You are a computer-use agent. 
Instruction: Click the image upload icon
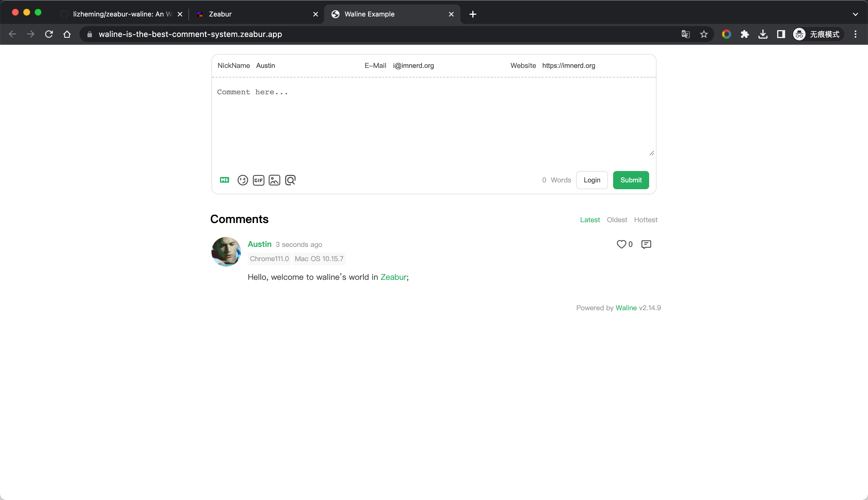click(274, 180)
